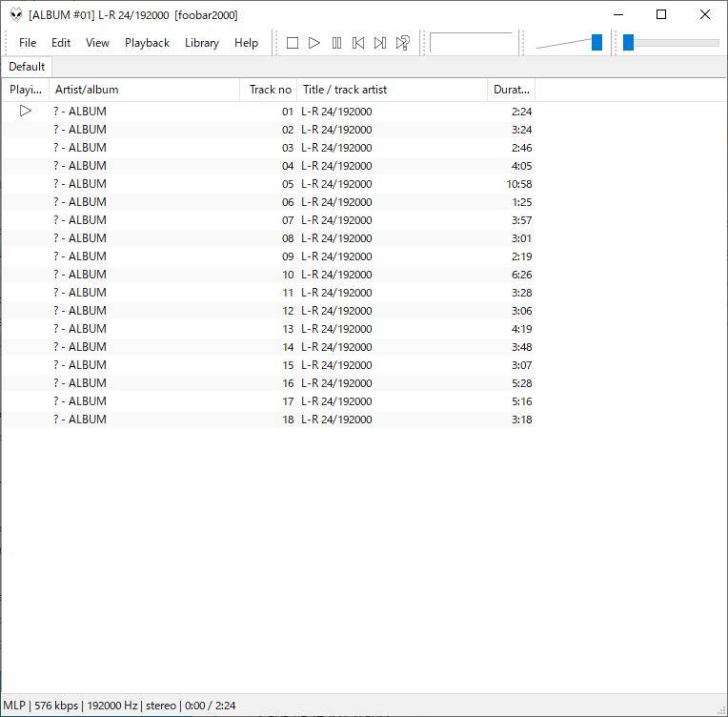Screen dimensions: 728x717
Task: Click the random playback icon
Action: pos(403,43)
